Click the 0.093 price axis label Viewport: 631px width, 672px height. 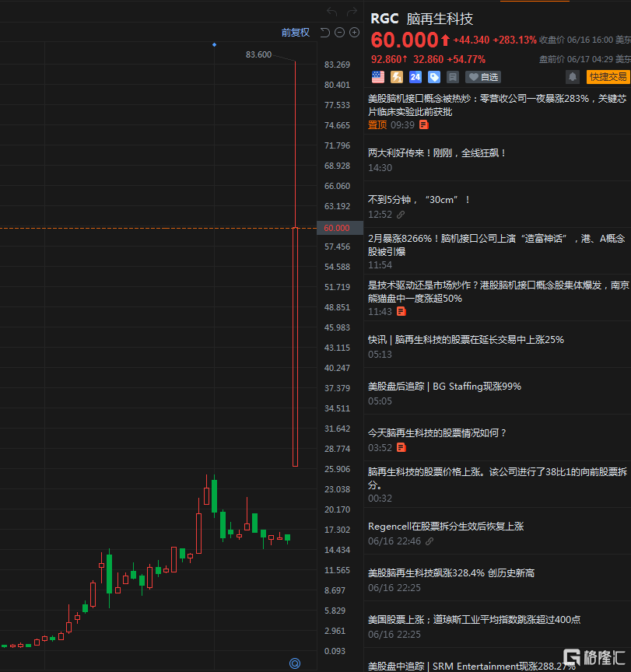click(335, 652)
